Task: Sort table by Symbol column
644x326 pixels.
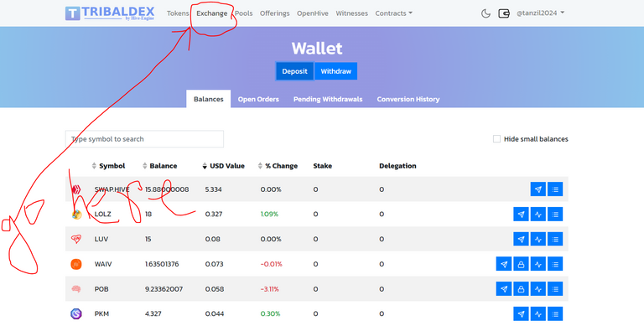Action: point(108,166)
